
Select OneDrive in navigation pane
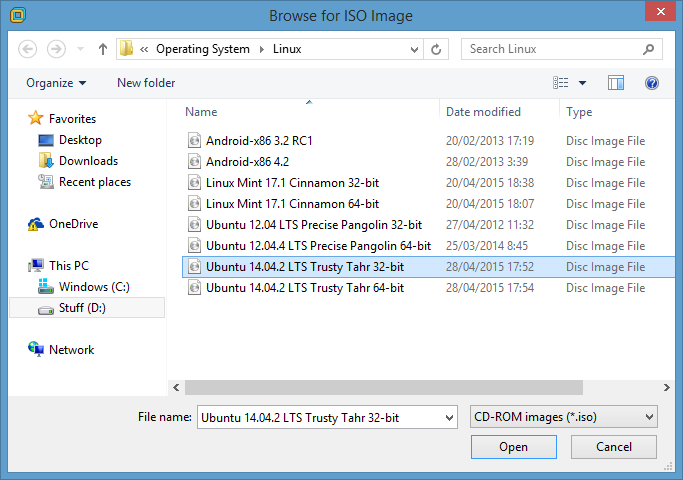click(74, 224)
